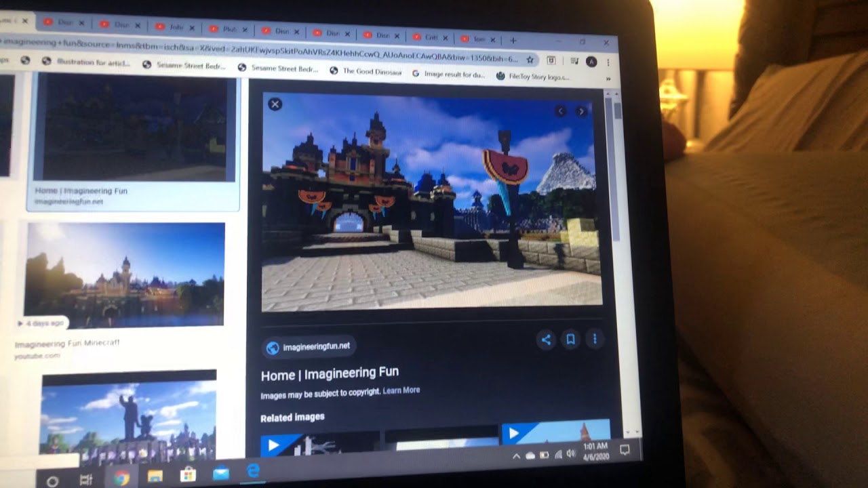Image resolution: width=868 pixels, height=488 pixels.
Task: Click the Chrome taskbar icon
Action: point(121,478)
